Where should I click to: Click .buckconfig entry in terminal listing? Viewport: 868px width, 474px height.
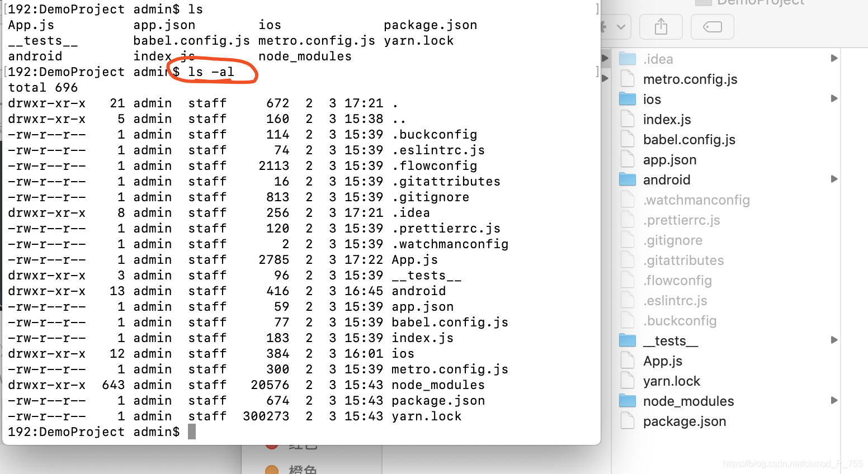[x=435, y=134]
